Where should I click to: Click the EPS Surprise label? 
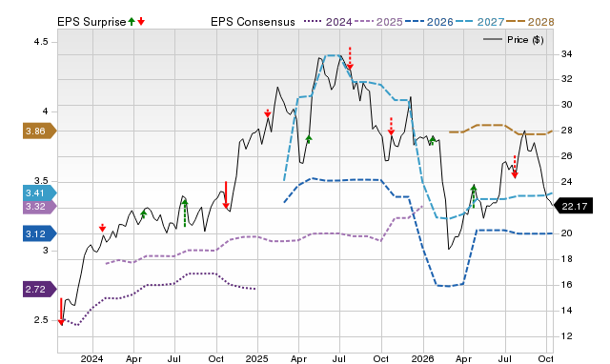point(91,22)
